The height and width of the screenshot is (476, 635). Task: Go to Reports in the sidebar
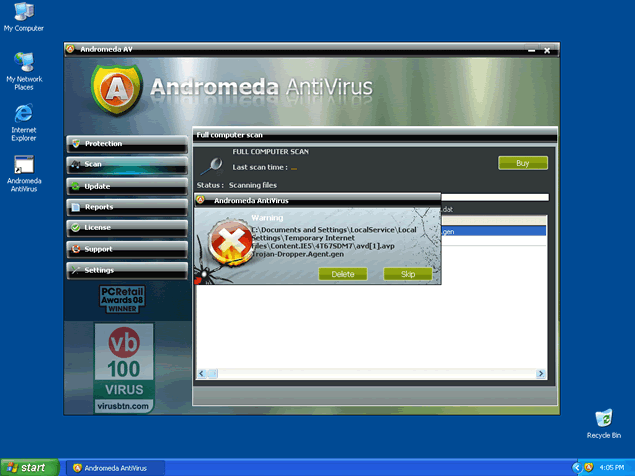click(x=126, y=207)
